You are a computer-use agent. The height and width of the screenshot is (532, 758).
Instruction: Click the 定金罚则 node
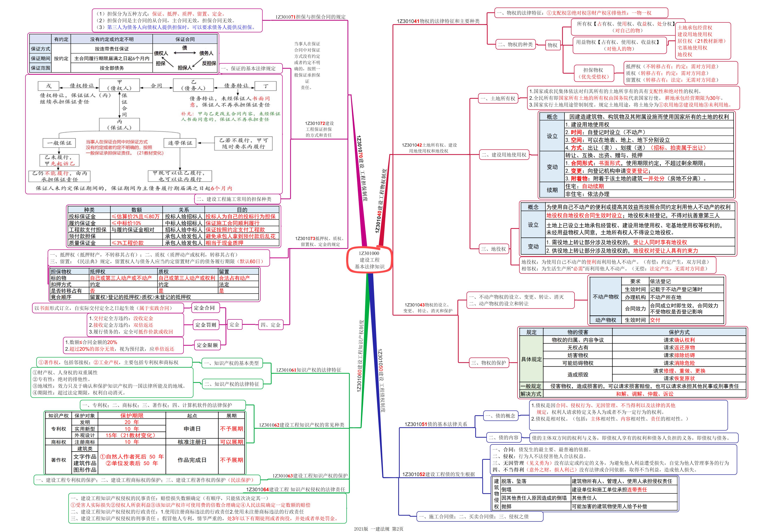206,325
